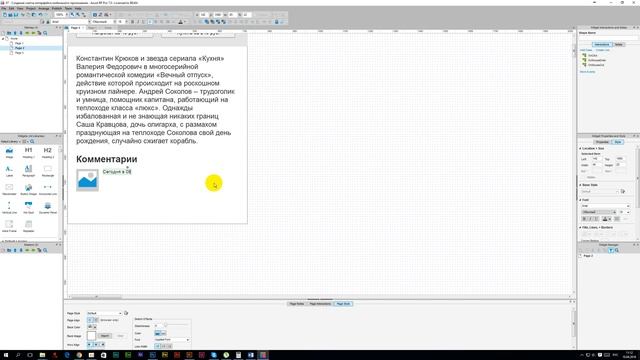Screen dimensions: 640x360
Task: Toggle Bold in Style panel
Action: click(584, 219)
